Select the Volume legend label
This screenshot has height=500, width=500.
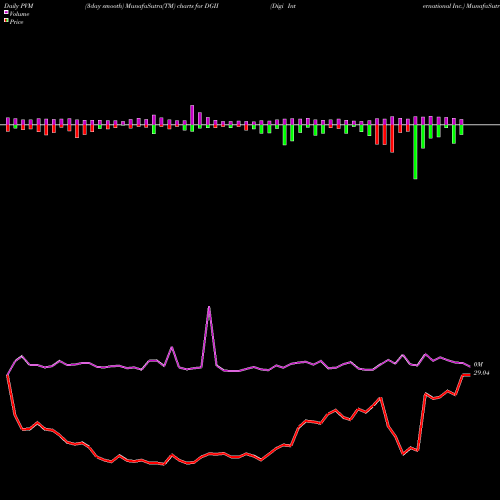(19, 14)
